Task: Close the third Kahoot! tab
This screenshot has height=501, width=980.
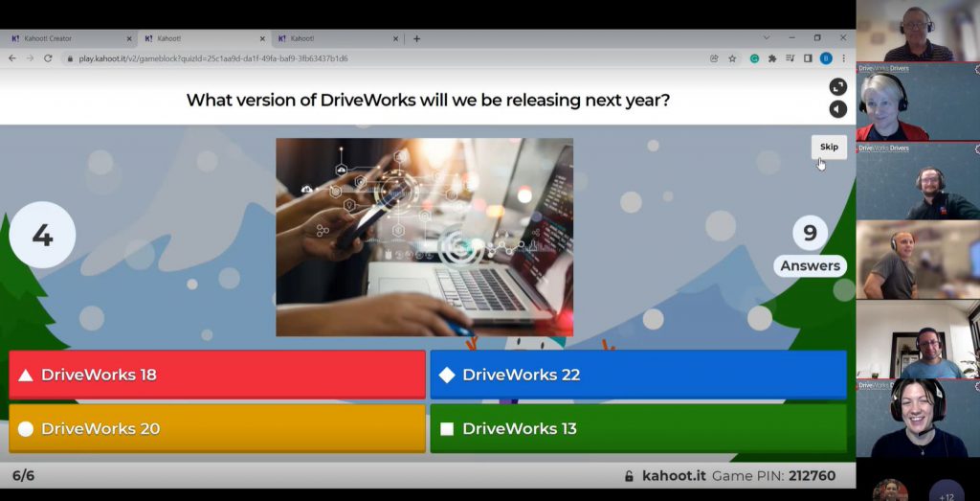Action: pos(395,38)
